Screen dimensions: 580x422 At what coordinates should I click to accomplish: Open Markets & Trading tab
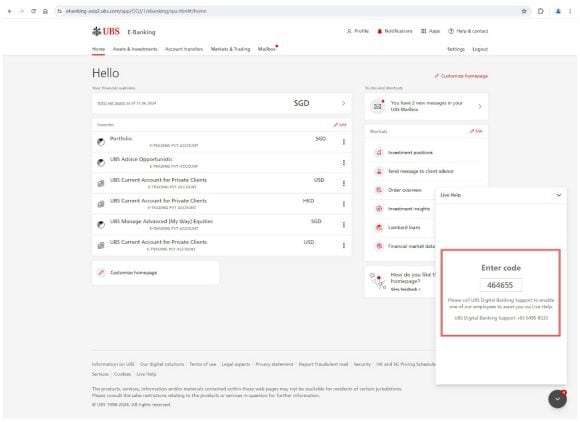(x=230, y=49)
